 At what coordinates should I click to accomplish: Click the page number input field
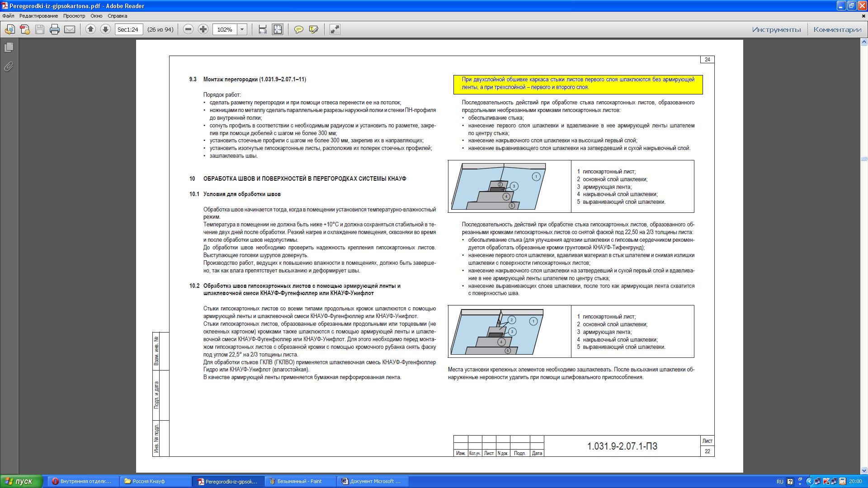coord(129,29)
